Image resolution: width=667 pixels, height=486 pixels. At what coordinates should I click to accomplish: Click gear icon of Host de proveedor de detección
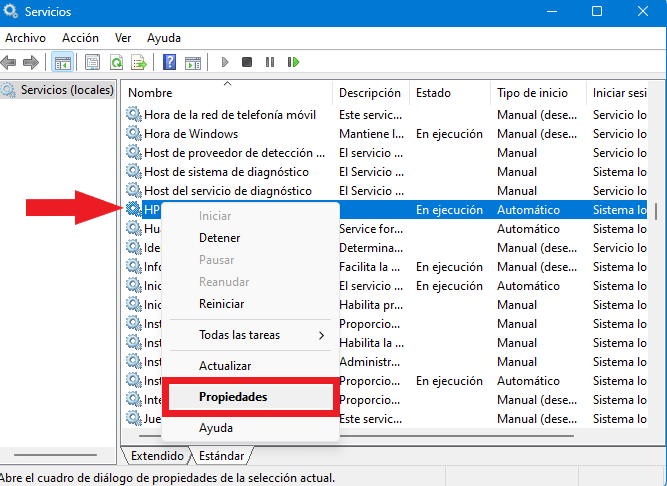[x=134, y=152]
